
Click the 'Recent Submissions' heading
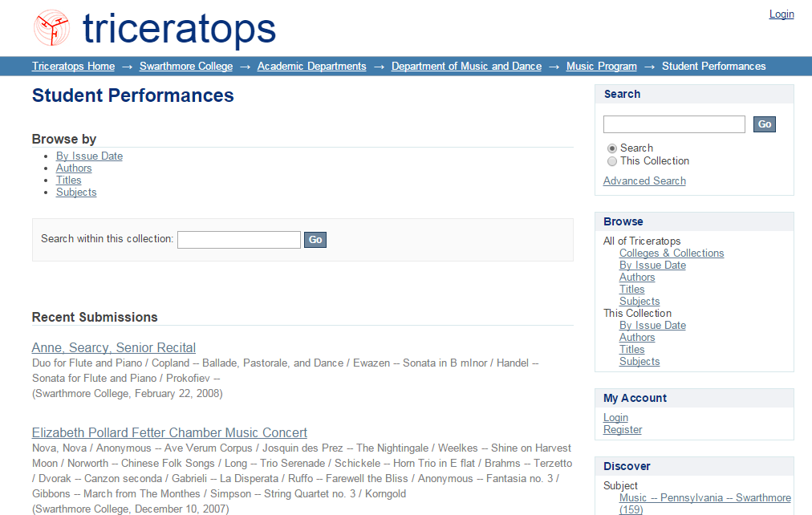tap(95, 318)
